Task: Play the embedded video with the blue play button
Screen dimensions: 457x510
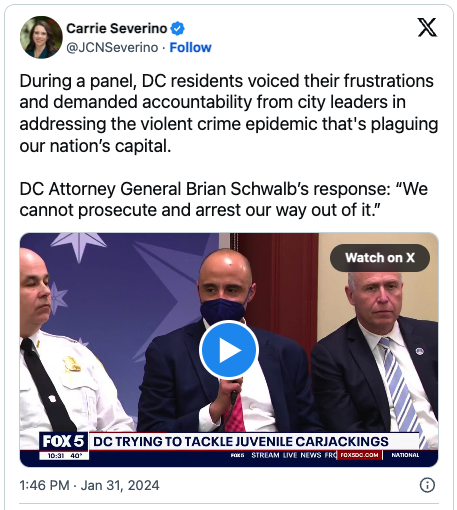Action: [x=229, y=350]
